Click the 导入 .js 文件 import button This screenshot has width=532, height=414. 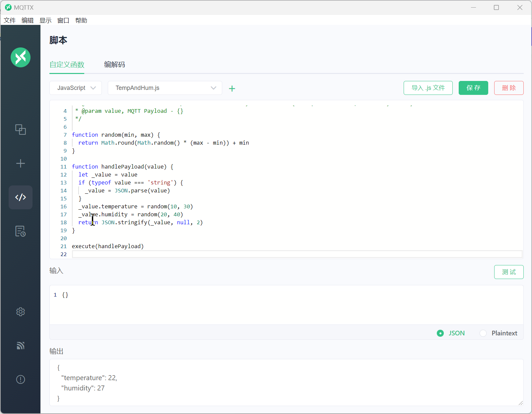point(428,88)
